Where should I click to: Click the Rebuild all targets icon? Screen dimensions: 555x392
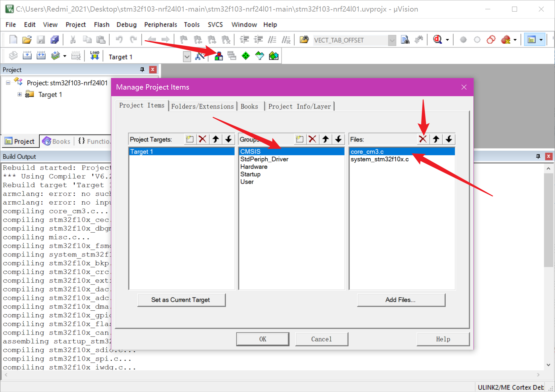(41, 56)
